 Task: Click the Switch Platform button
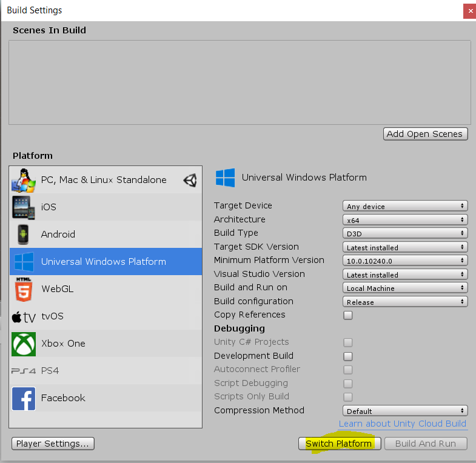[x=338, y=444]
